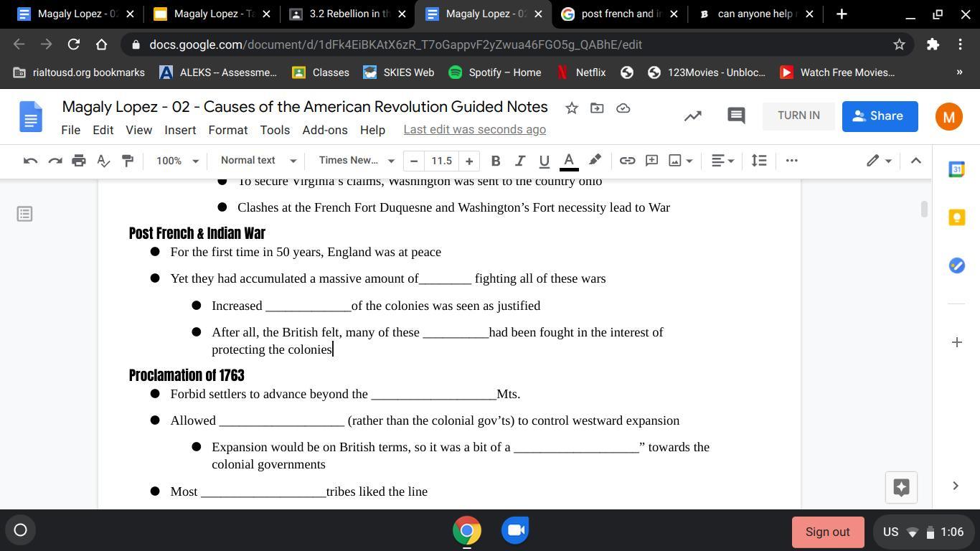980x551 pixels.
Task: Toggle italic formatting
Action: (519, 161)
